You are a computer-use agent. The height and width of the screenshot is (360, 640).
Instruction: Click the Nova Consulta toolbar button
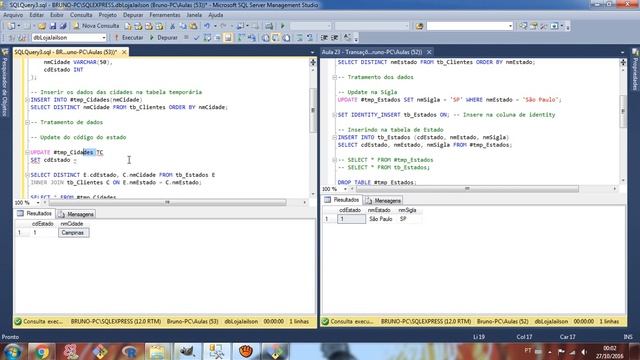pos(96,26)
